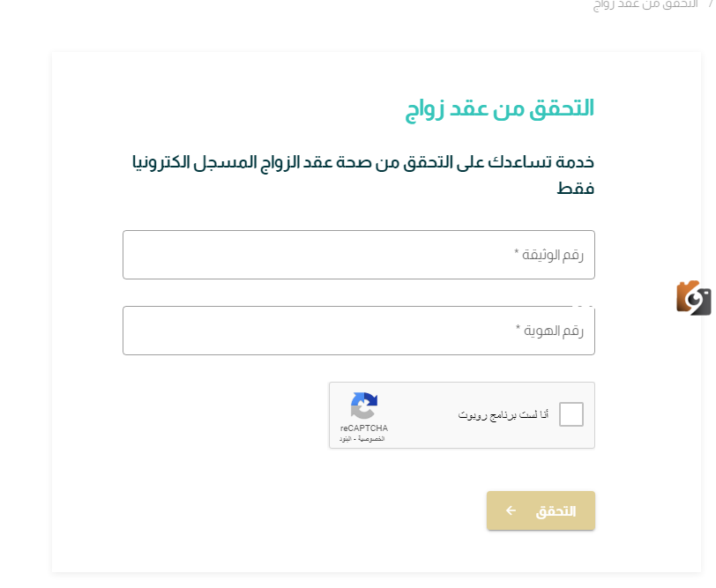Click the asterisk beside رقم الهوية
This screenshot has width=716, height=588.
[x=518, y=327]
